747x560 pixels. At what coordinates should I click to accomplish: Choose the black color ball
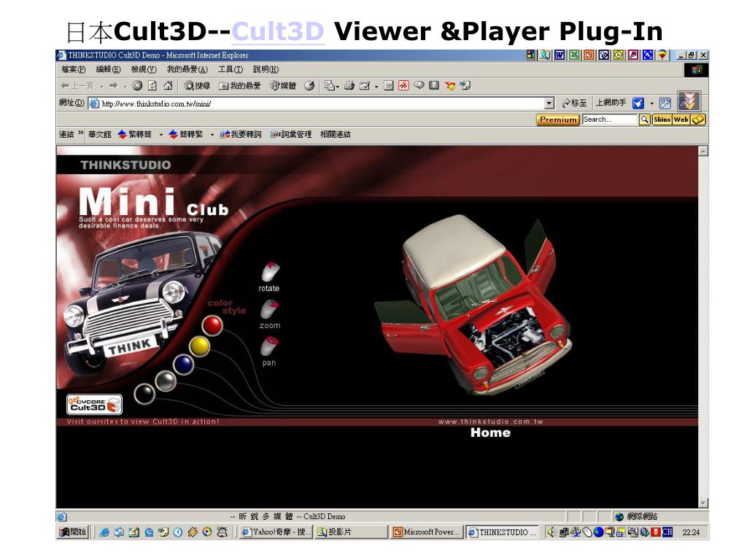tap(144, 393)
